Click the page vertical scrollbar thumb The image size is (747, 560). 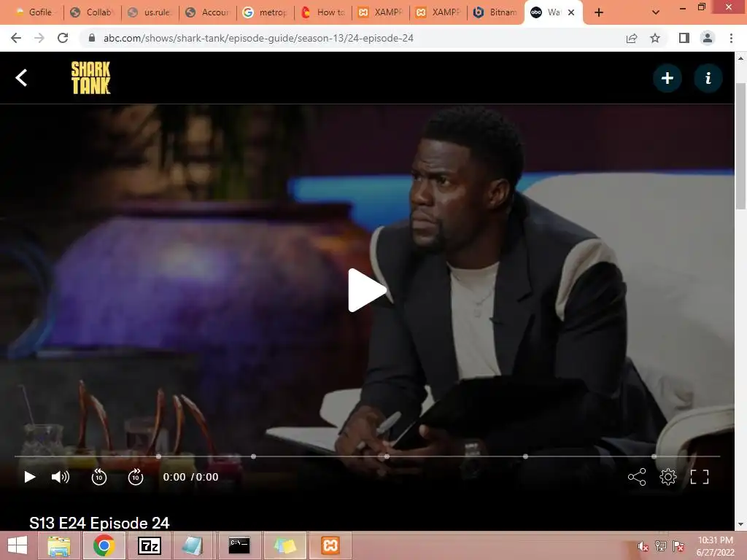[x=740, y=146]
